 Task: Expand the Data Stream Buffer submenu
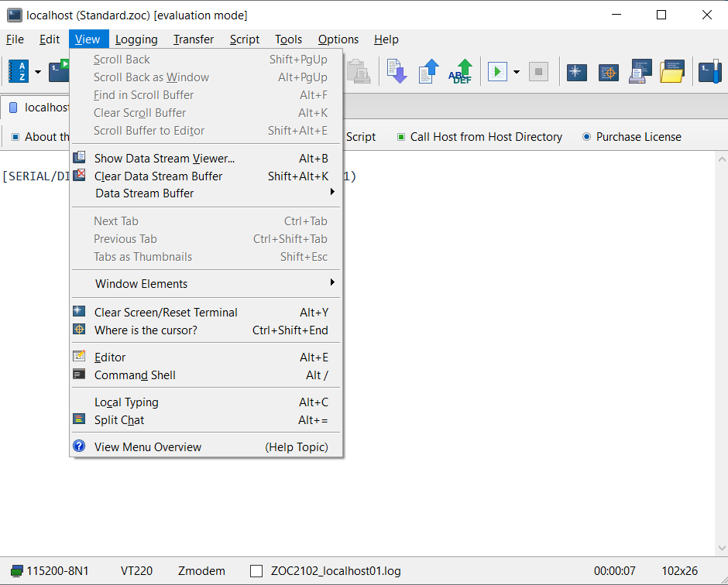pyautogui.click(x=206, y=193)
